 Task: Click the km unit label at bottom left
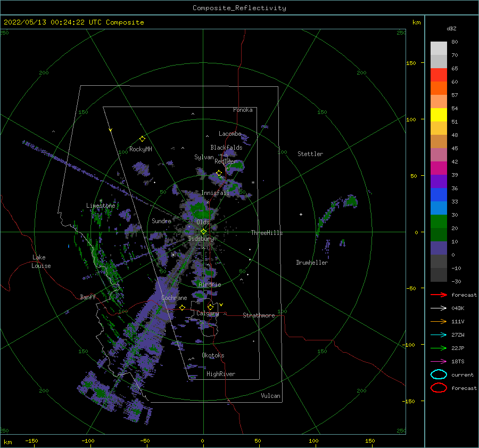click(7, 442)
